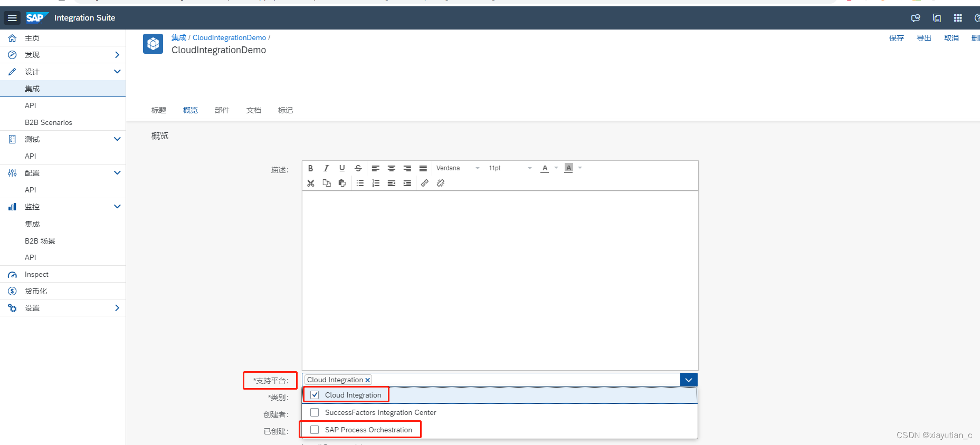
Task: Open the text color dropdown arrow
Action: 556,168
